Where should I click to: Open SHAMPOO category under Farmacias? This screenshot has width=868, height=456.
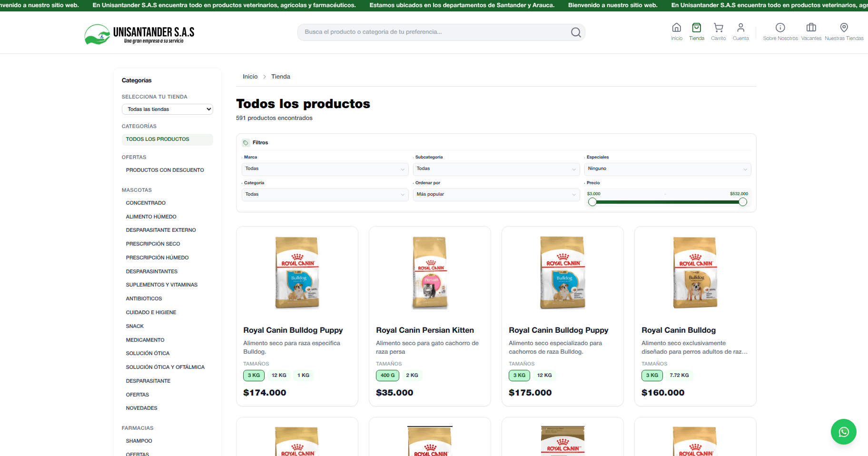tap(139, 441)
